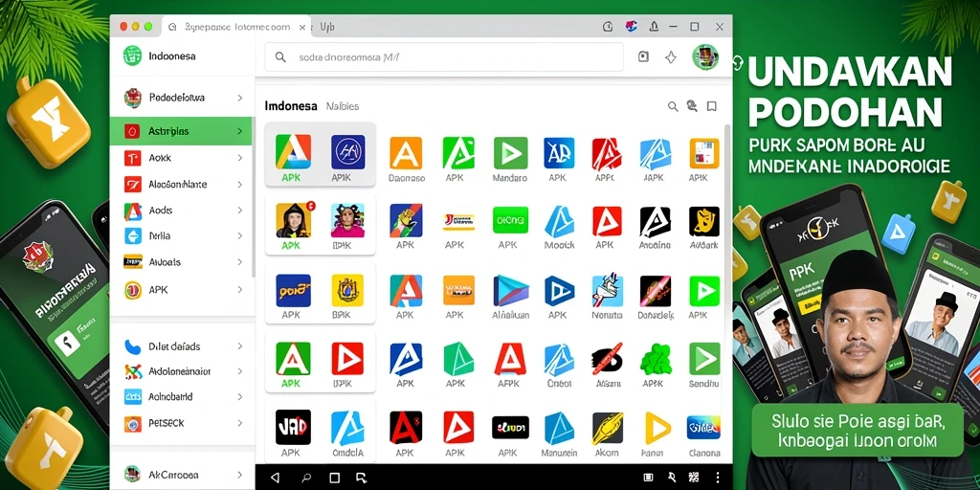Image resolution: width=980 pixels, height=490 pixels.
Task: Open the first Google-colored APK thumbnail
Action: point(293,152)
